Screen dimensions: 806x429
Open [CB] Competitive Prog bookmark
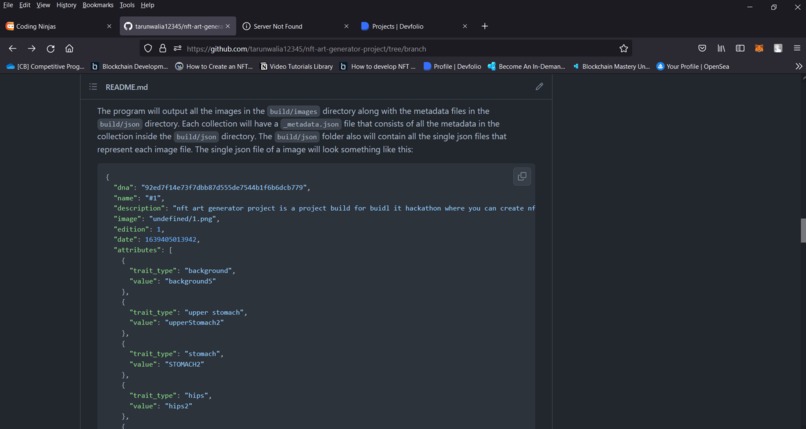pyautogui.click(x=45, y=66)
